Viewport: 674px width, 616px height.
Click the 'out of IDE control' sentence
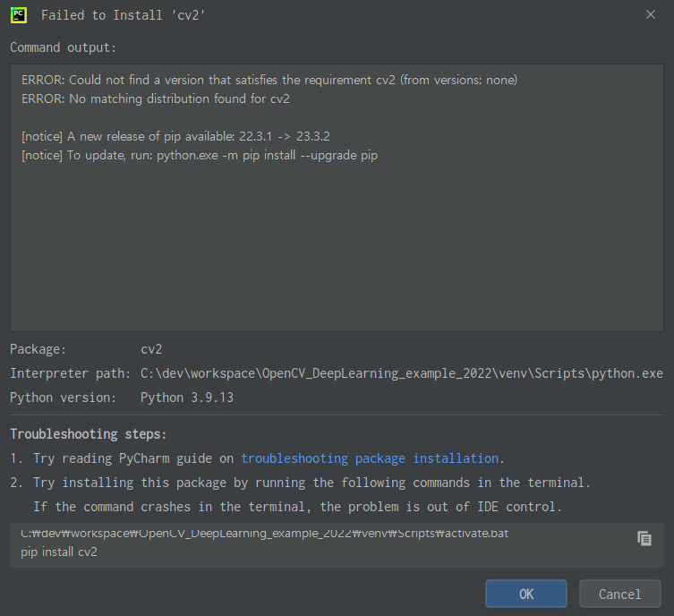click(297, 507)
